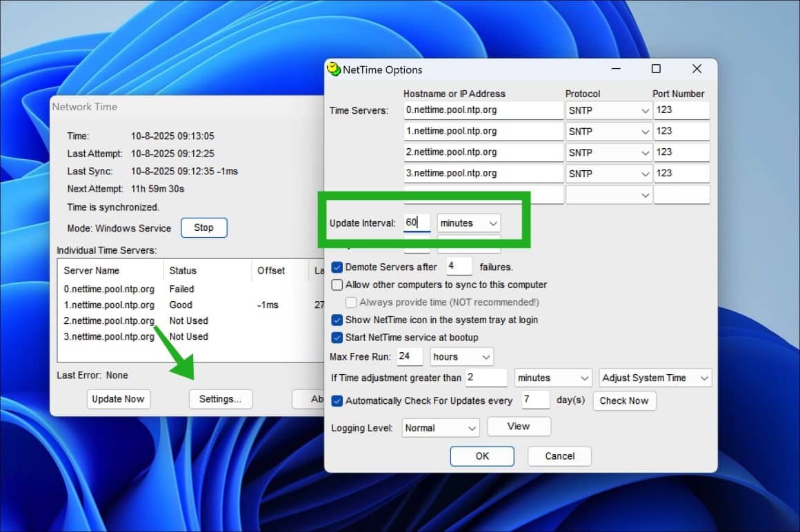
Task: Click the Update Interval value field
Action: [x=417, y=223]
